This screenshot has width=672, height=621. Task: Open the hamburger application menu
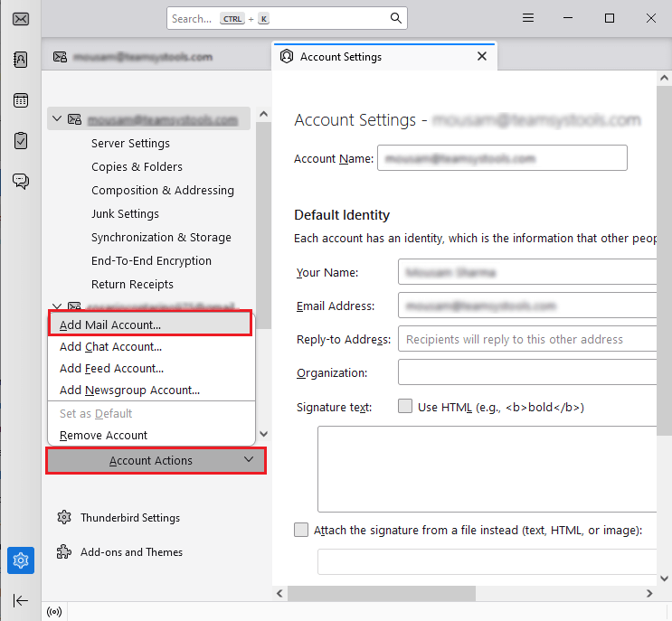click(528, 18)
